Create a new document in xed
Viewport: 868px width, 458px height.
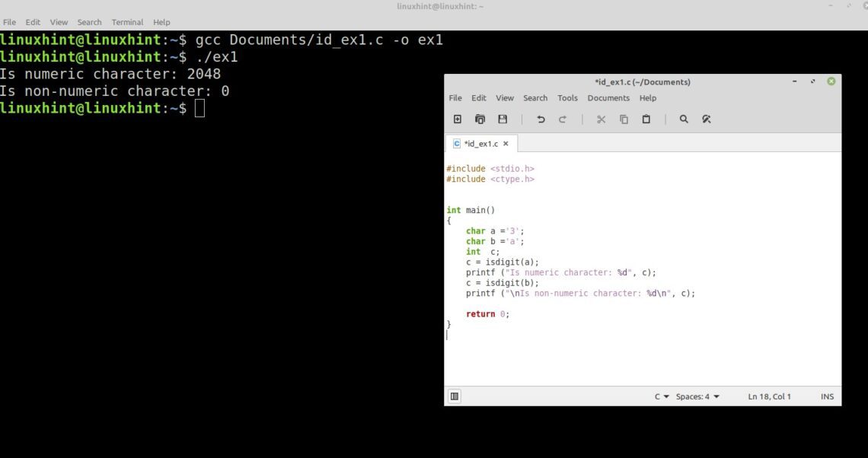pos(457,119)
